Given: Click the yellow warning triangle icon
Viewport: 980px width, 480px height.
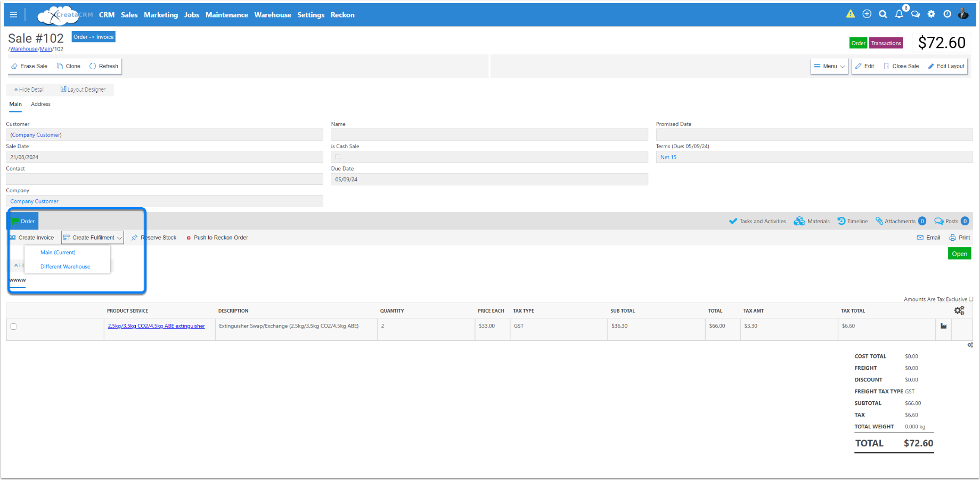Looking at the screenshot, I should 850,14.
